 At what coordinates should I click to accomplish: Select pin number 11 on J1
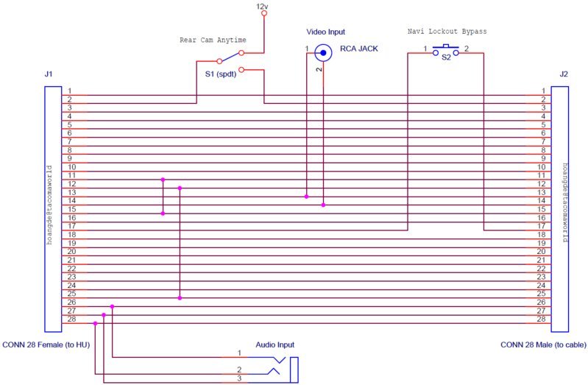pyautogui.click(x=71, y=175)
